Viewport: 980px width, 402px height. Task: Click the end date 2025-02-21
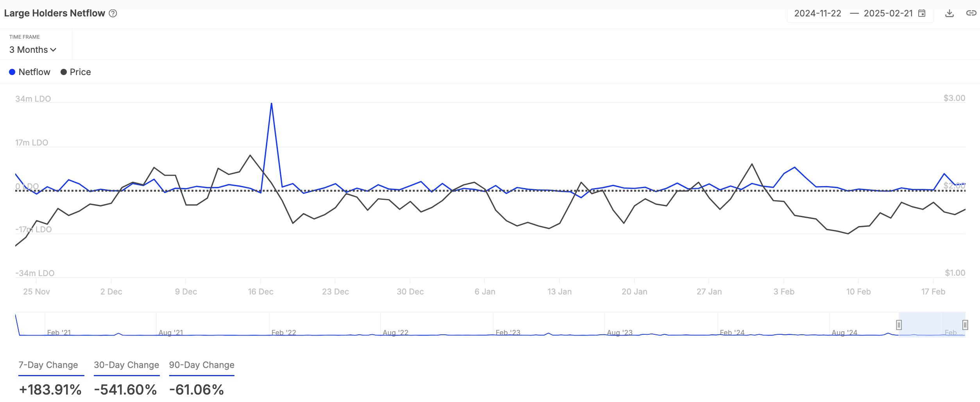pyautogui.click(x=888, y=13)
